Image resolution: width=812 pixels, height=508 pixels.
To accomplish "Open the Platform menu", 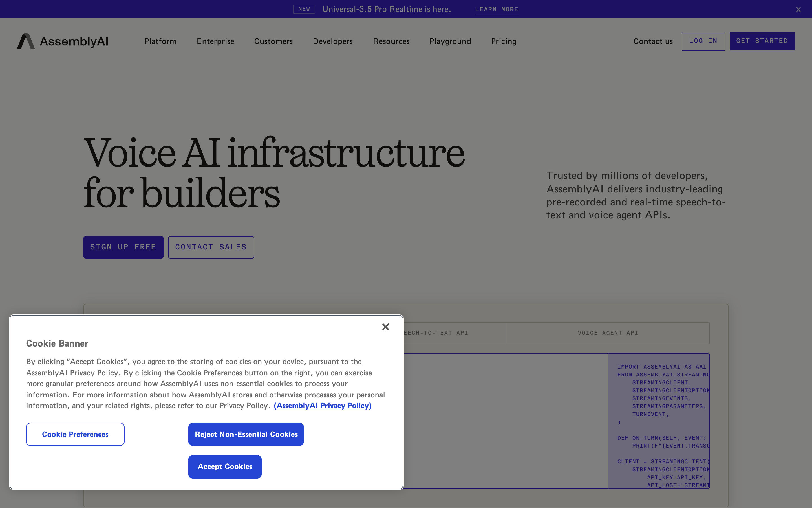I will (160, 41).
